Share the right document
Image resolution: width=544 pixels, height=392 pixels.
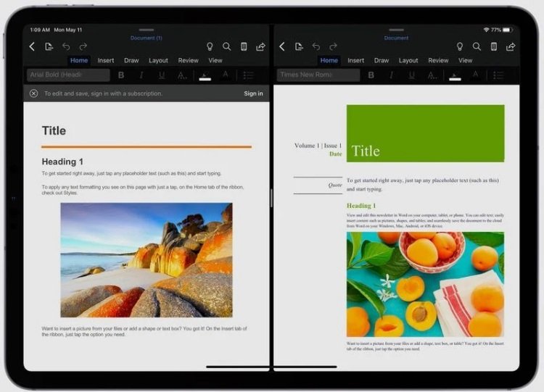pos(511,46)
